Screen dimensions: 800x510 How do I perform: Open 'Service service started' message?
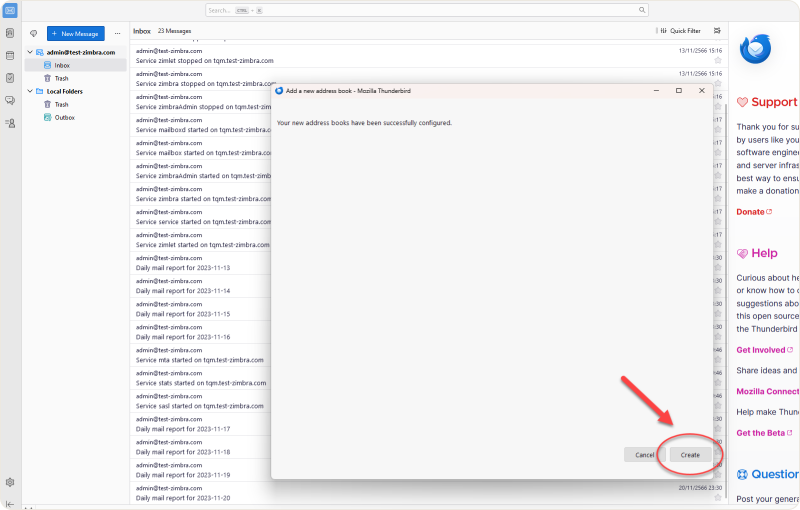[x=201, y=217]
